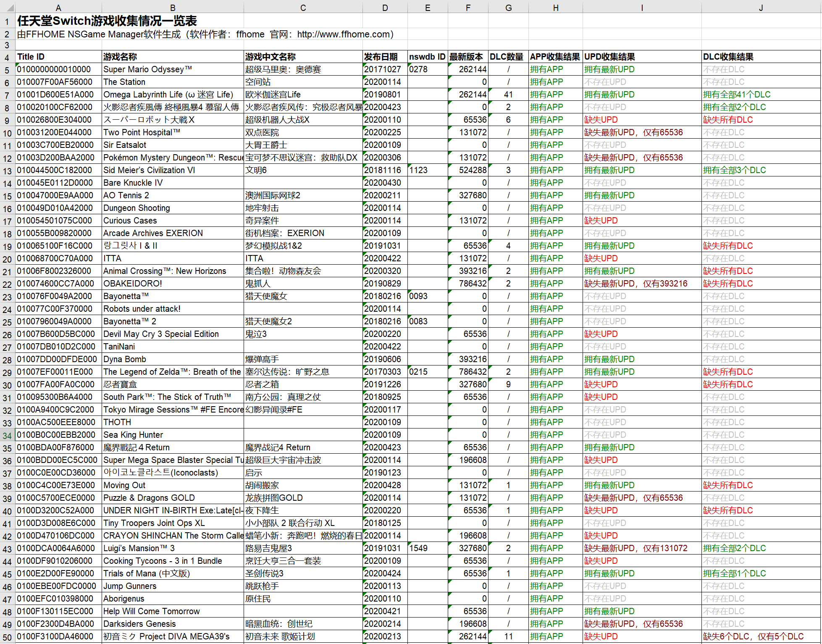Click the AO Tennis 2 cell
822x644 pixels.
pos(173,195)
